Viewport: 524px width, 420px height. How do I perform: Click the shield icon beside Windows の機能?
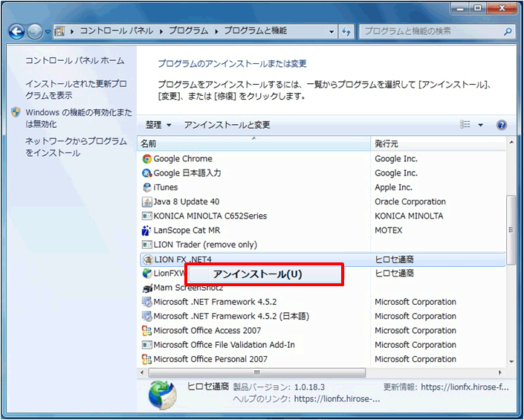(x=16, y=112)
